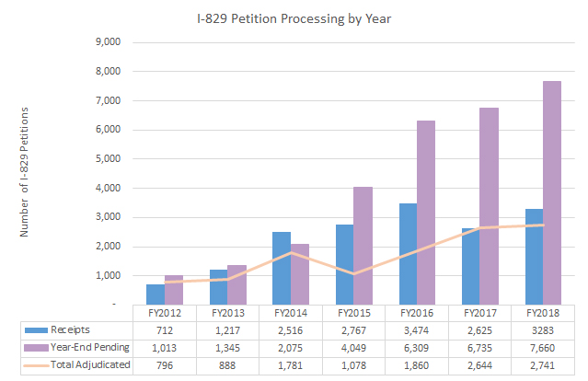
Task: Select the Receipts value 712 cell
Action: tap(163, 329)
